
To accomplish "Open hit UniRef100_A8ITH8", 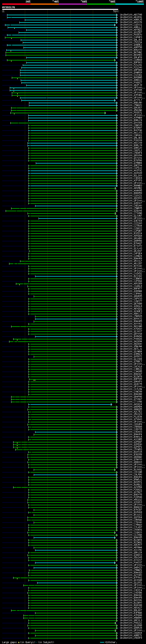I will (131, 15).
